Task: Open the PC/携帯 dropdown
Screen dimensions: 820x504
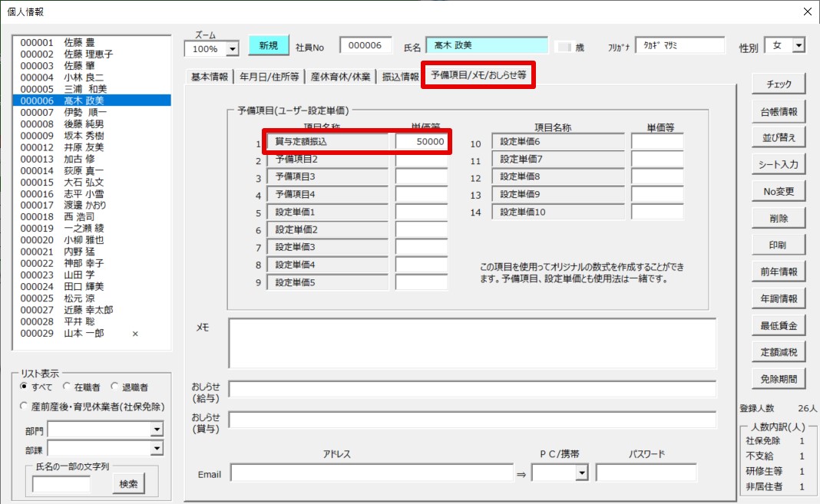Action: (582, 473)
